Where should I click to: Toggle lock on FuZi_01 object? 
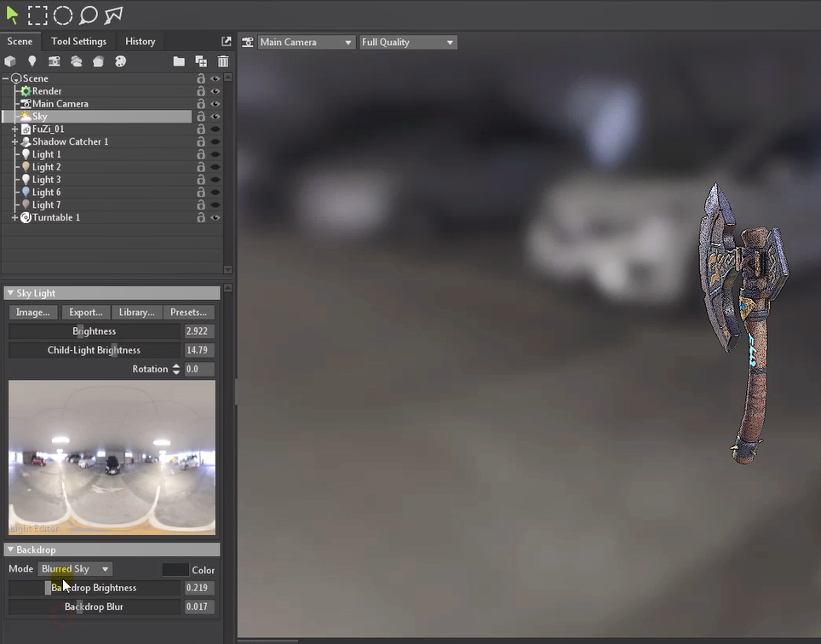click(x=201, y=129)
